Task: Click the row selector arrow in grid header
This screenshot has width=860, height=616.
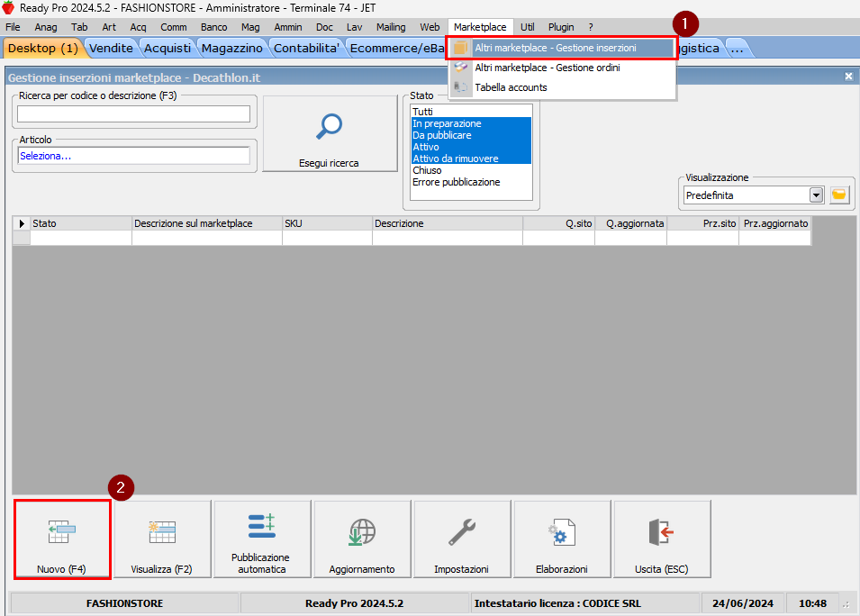Action: coord(22,223)
